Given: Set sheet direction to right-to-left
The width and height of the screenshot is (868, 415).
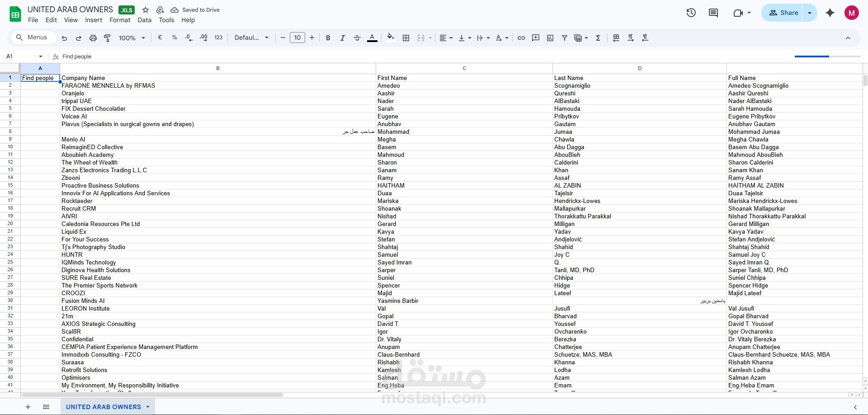Looking at the screenshot, I should [616, 38].
